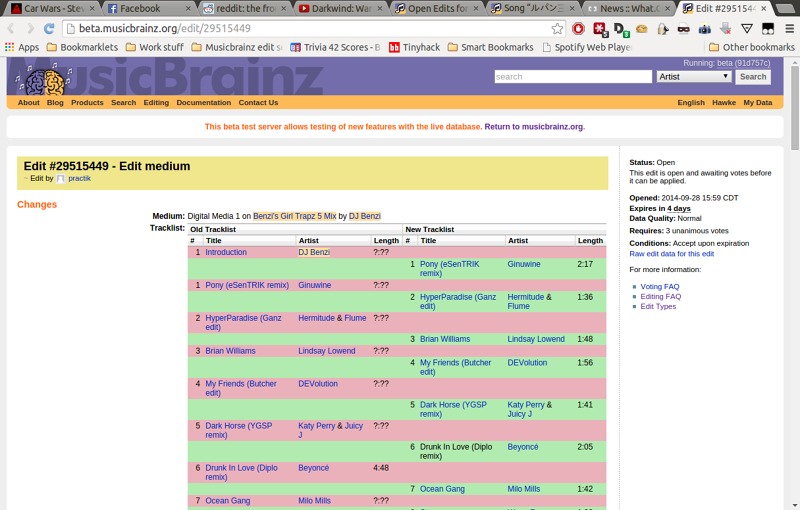Open the Adblock stop-hand extension
This screenshot has height=510, width=800.
tap(578, 29)
